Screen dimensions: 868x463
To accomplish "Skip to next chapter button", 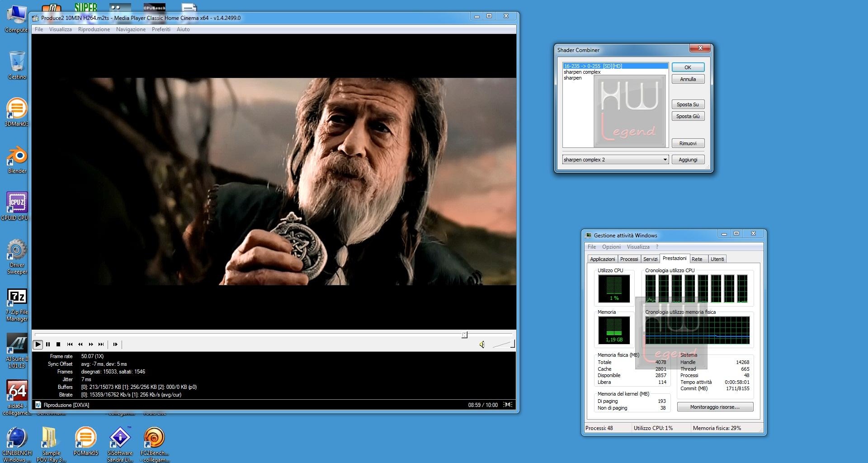I will point(101,345).
